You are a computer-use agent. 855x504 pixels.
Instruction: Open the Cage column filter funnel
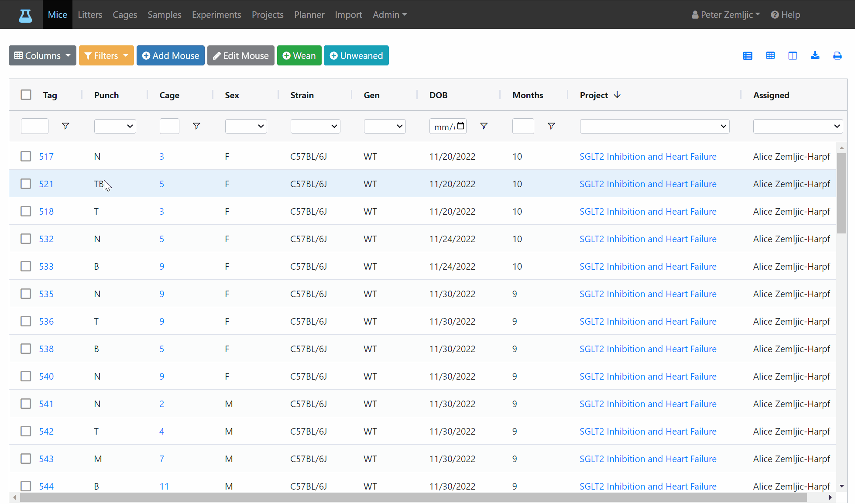click(x=196, y=126)
